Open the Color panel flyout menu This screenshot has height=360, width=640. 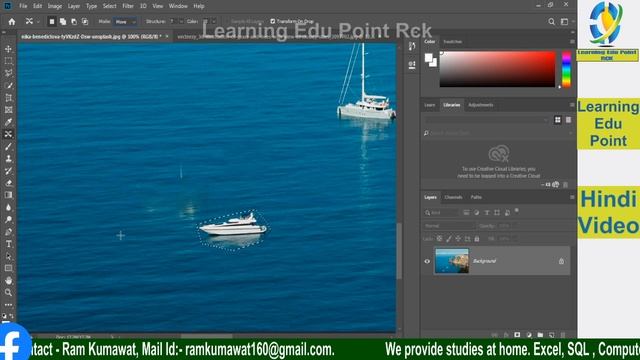[x=572, y=42]
